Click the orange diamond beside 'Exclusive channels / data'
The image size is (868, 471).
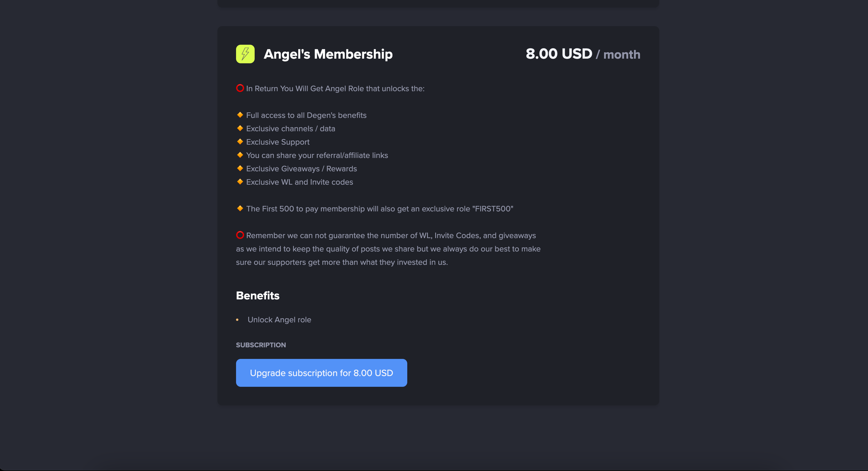click(x=240, y=128)
